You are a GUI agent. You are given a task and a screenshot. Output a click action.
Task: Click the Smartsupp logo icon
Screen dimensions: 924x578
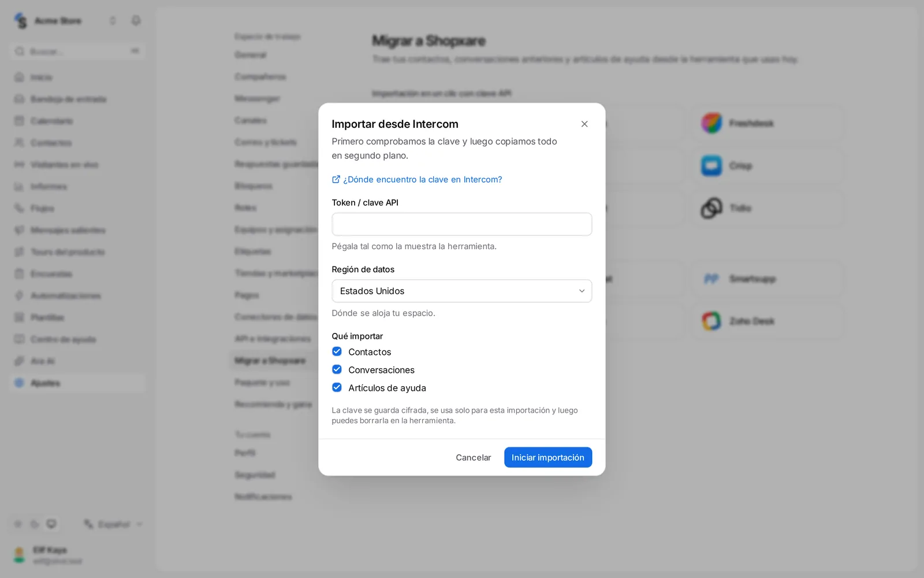(x=711, y=279)
